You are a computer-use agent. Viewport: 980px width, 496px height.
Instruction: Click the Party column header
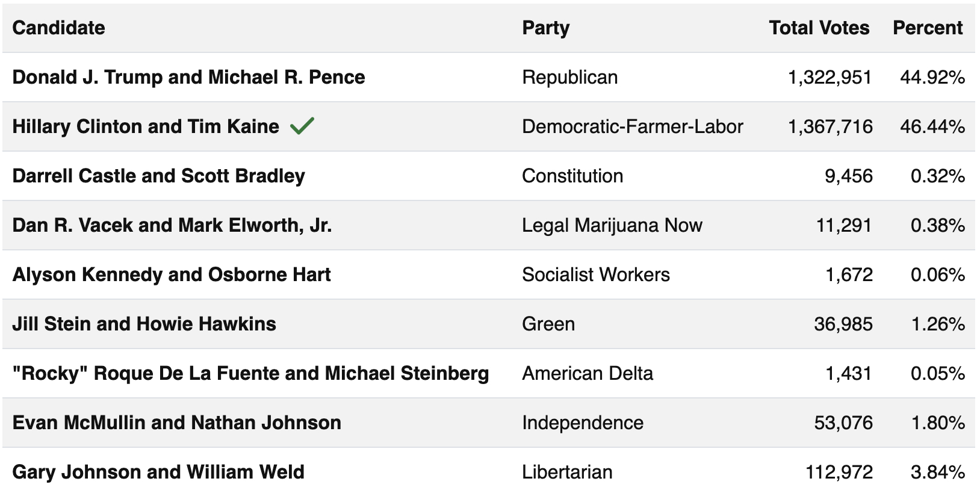[545, 28]
